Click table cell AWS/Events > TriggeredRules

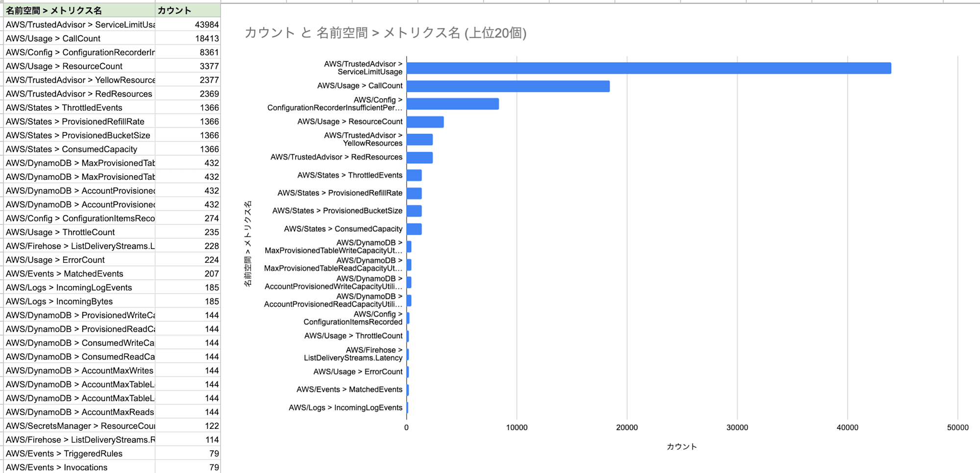click(79, 453)
